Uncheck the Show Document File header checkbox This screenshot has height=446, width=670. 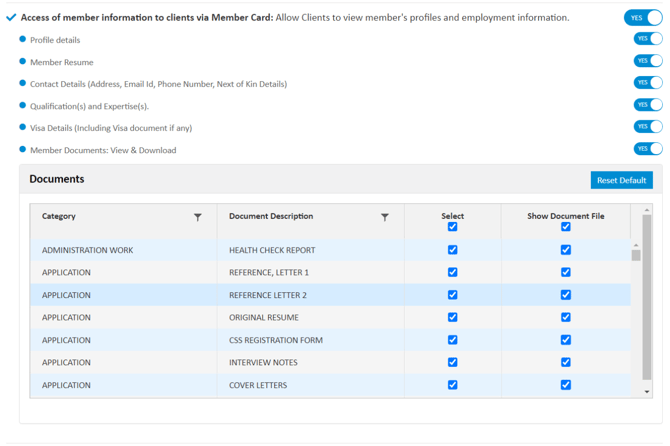(566, 227)
